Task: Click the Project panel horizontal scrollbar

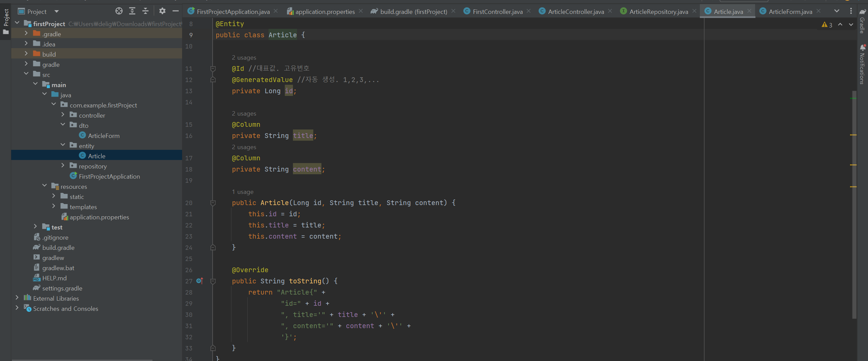Action: click(x=82, y=360)
